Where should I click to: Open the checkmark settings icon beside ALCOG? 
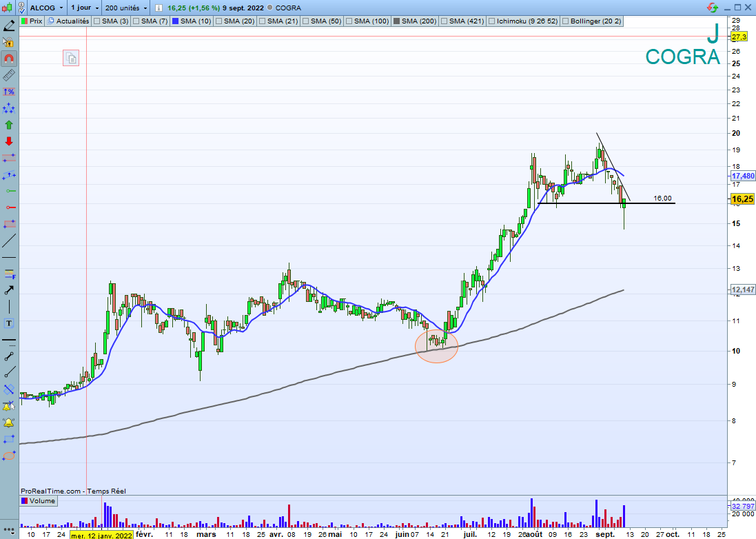coord(21,8)
